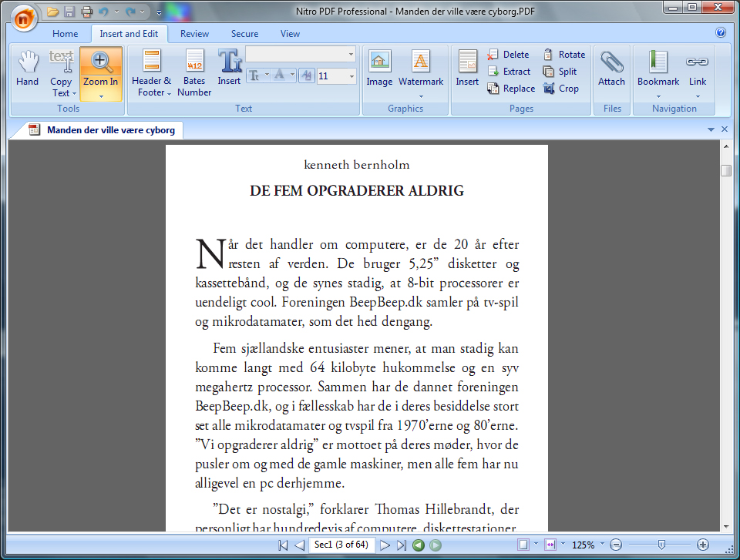Click the Print icon in quick access
Viewport: 740px width, 560px height.
86,12
